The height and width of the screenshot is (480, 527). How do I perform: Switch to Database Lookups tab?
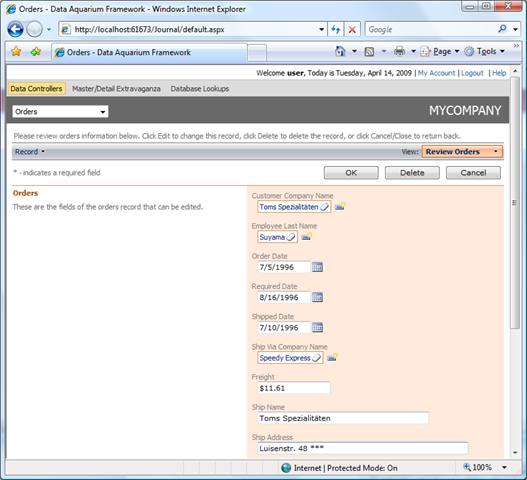pos(200,89)
